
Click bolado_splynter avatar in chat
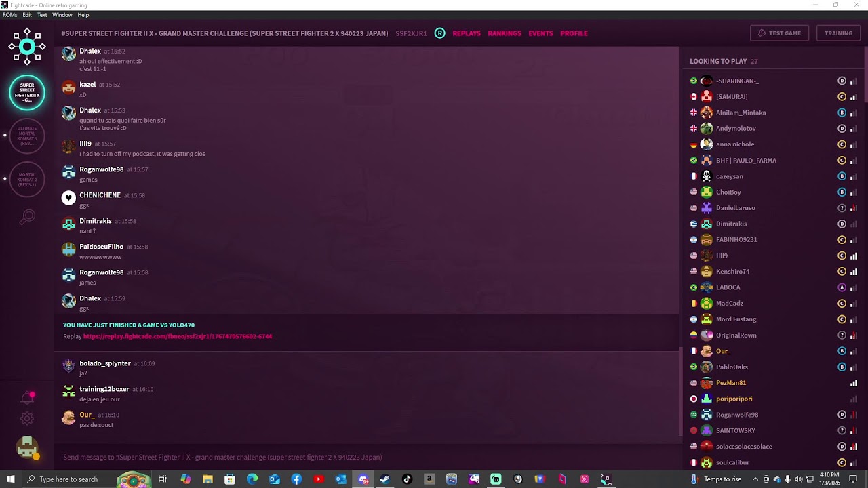[x=68, y=366]
